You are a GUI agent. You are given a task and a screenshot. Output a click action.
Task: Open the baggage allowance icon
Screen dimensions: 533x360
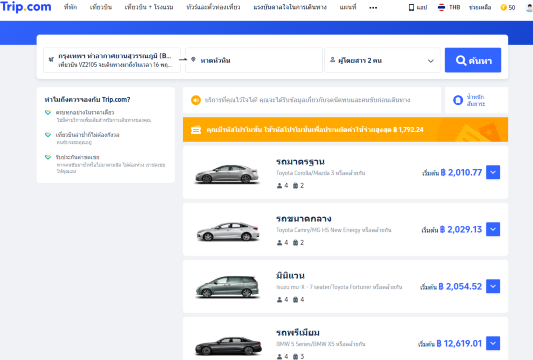click(458, 100)
